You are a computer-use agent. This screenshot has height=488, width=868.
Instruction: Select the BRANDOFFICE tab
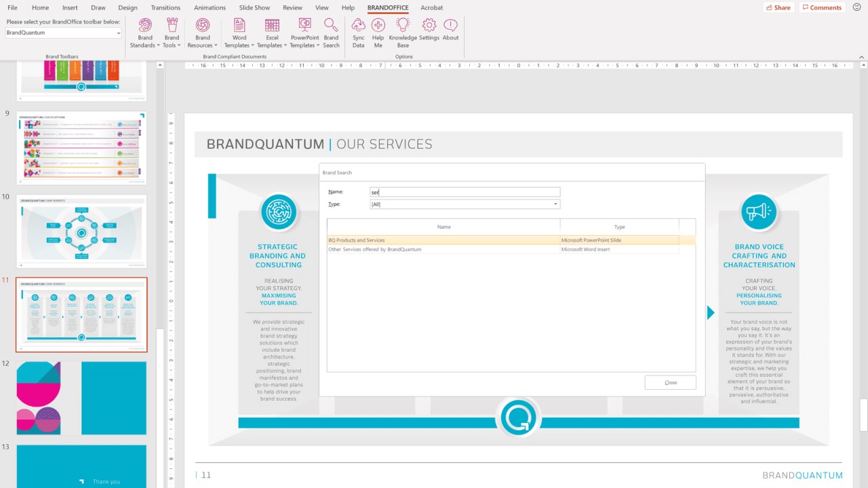coord(388,7)
